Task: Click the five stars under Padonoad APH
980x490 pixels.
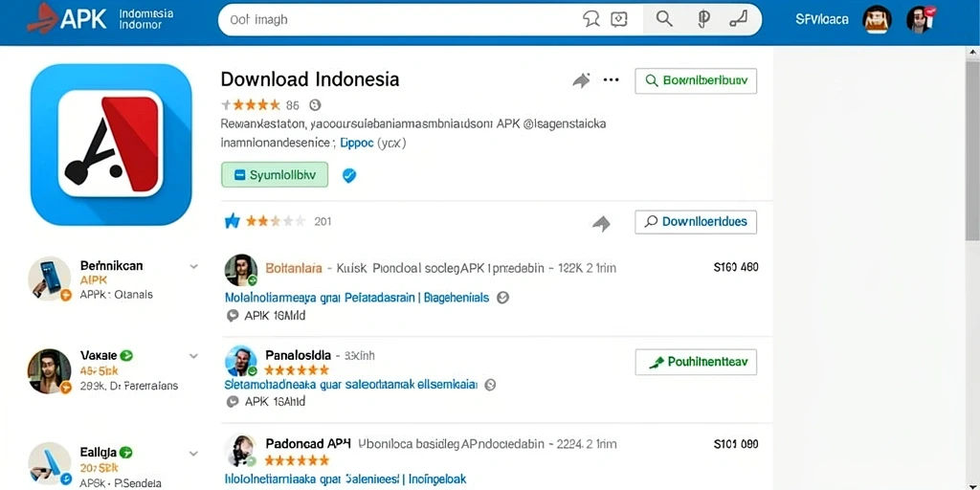Action: coord(297,460)
